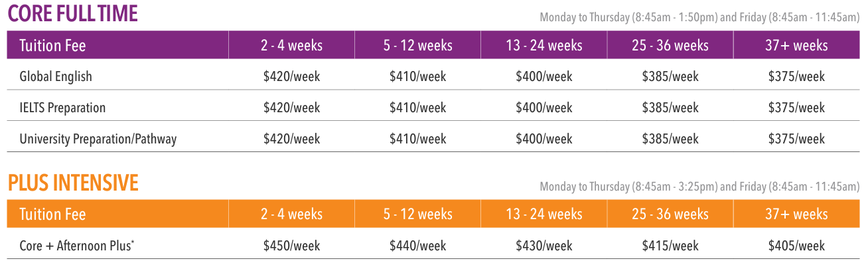Click the IELTS Preparation row label
868x261 pixels.
click(62, 108)
